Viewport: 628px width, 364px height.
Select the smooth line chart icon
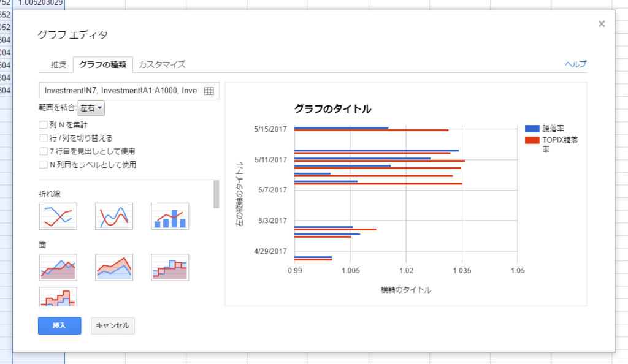tap(113, 216)
